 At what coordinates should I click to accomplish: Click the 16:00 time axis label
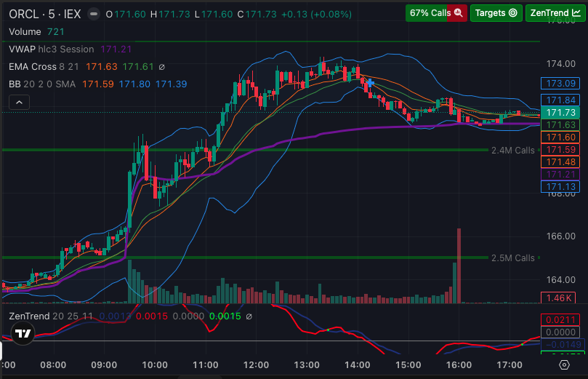tap(459, 365)
